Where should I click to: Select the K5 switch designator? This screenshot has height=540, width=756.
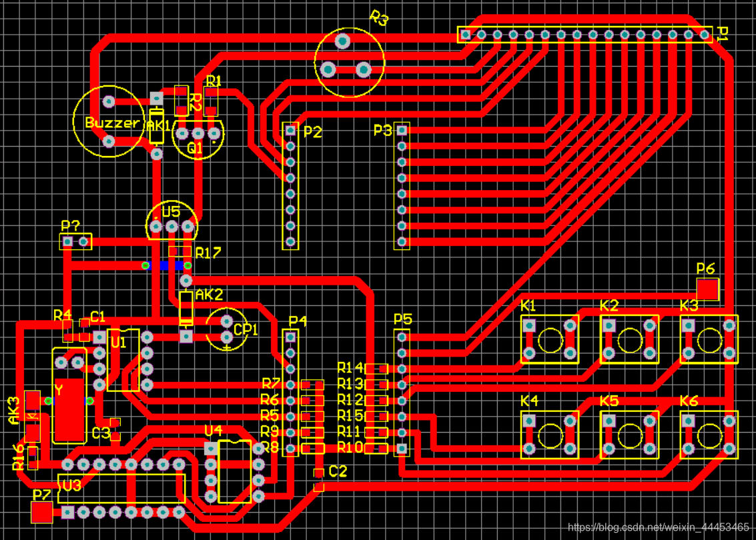[609, 401]
